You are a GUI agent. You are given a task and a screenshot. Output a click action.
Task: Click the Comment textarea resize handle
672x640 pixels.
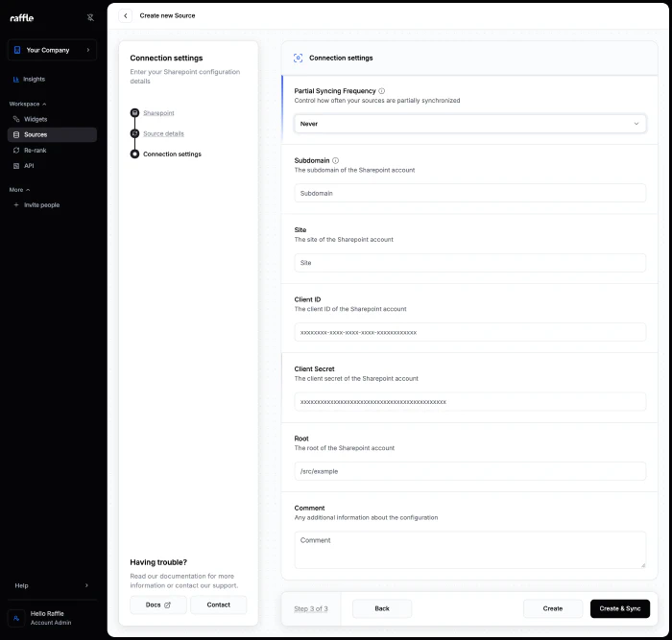(x=643, y=565)
